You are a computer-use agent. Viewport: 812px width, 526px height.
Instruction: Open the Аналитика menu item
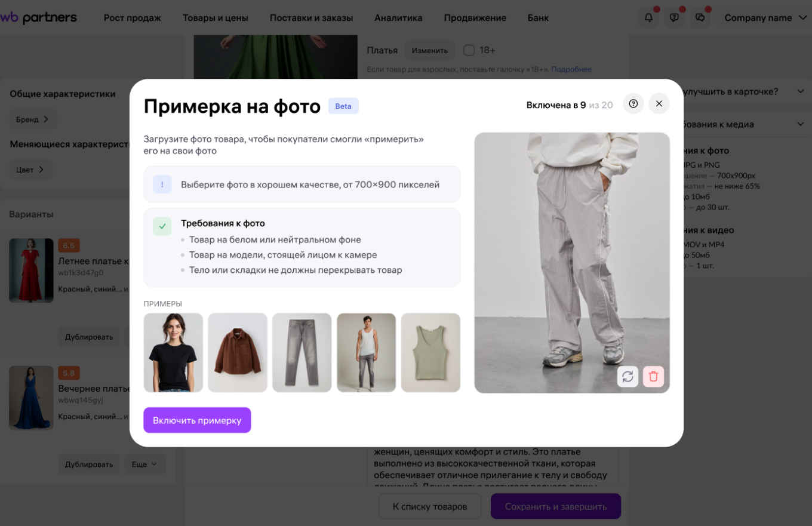point(398,17)
